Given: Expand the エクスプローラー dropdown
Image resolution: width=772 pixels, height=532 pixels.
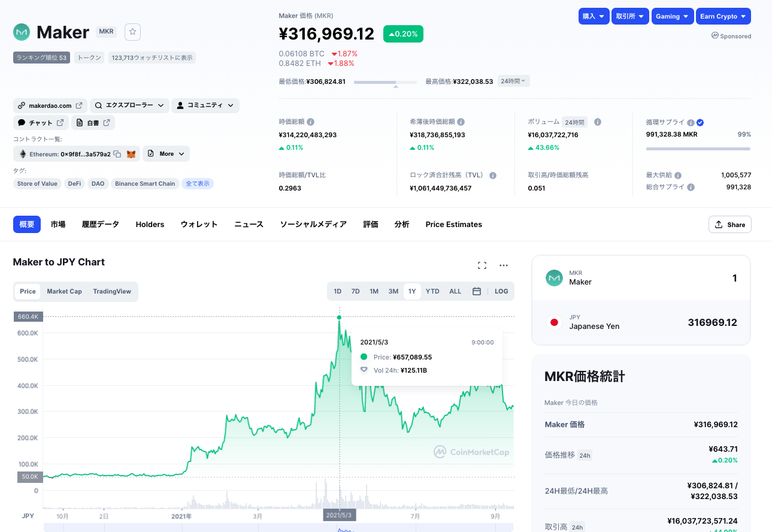Looking at the screenshot, I should (129, 105).
